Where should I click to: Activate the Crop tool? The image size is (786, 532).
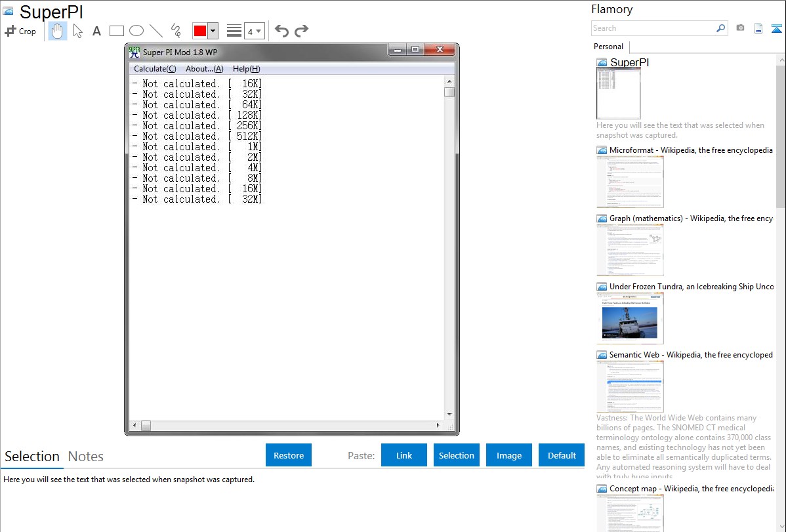click(20, 31)
